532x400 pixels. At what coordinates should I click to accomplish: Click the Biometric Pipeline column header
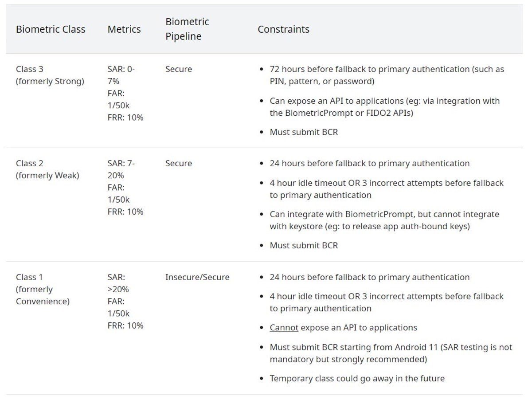click(187, 29)
